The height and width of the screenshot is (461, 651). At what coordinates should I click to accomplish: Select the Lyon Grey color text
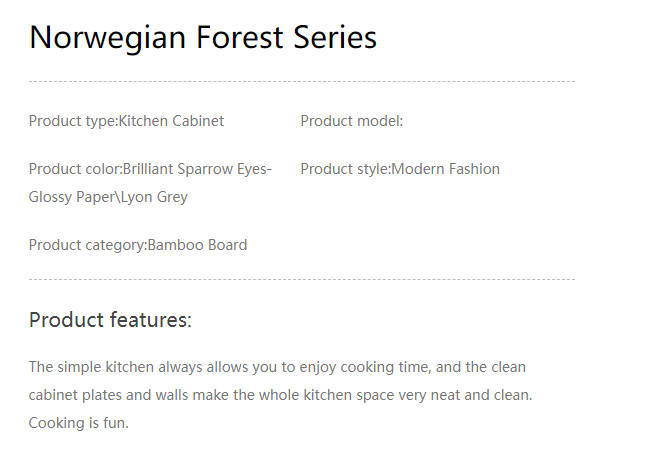point(155,197)
